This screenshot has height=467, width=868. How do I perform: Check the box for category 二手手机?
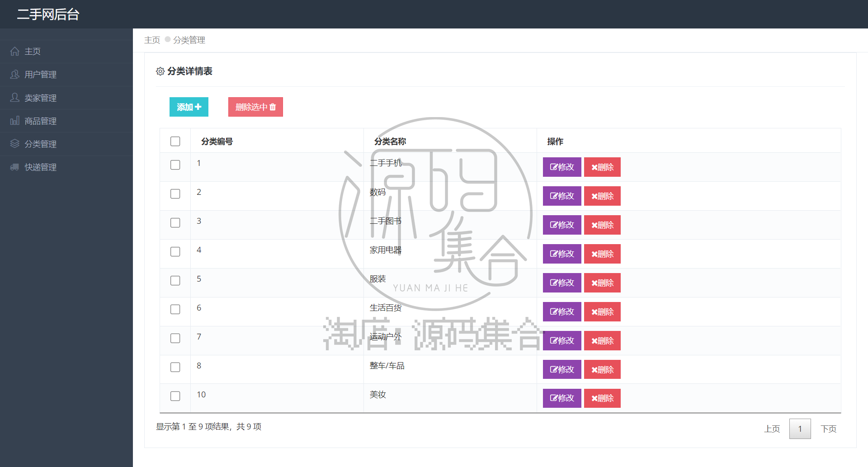175,165
